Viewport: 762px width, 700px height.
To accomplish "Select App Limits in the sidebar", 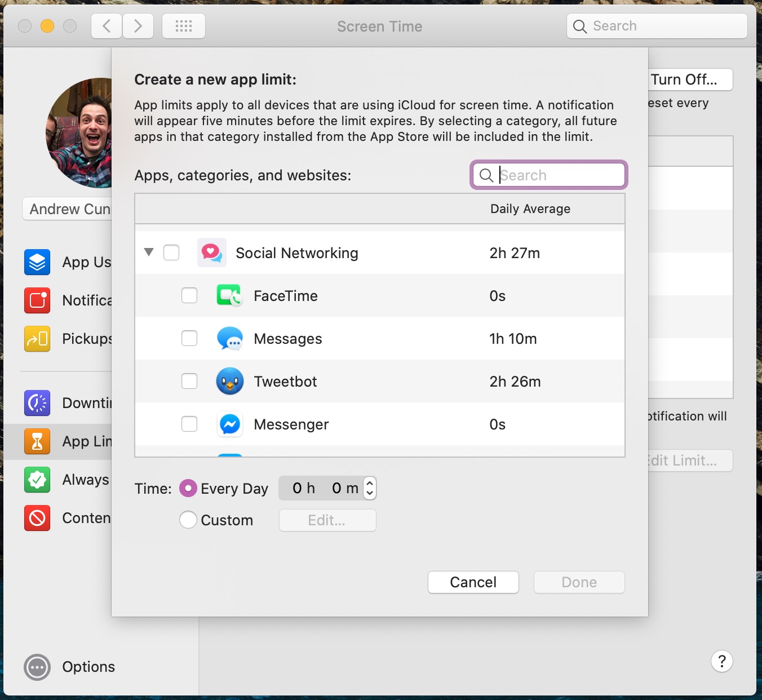I will coord(68,441).
